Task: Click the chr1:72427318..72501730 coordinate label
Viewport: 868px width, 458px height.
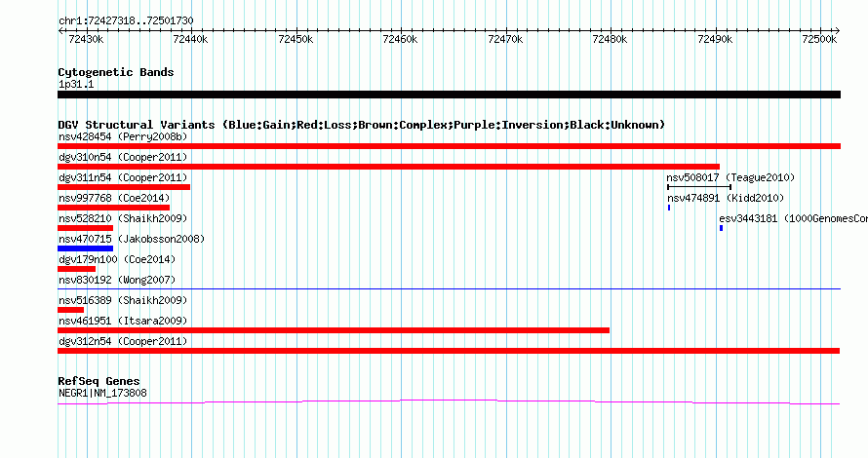Action: [126, 21]
